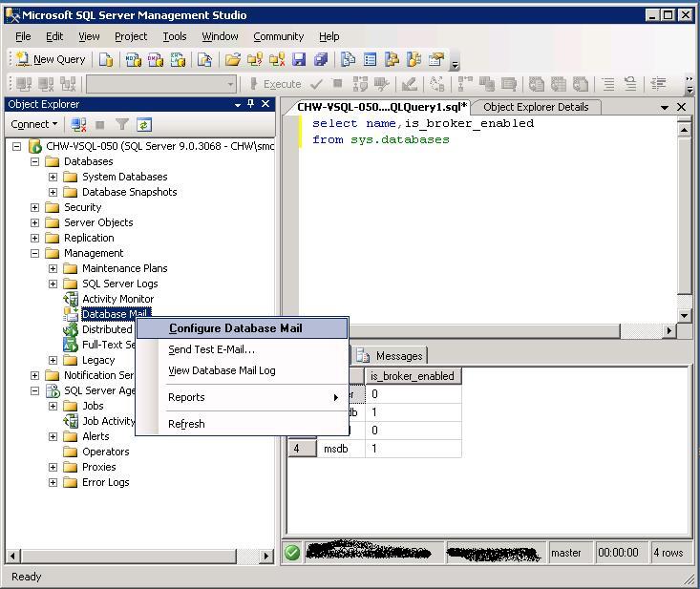Expand the SQL Server Logs folder
Image resolution: width=700 pixels, height=589 pixels.
tap(53, 284)
